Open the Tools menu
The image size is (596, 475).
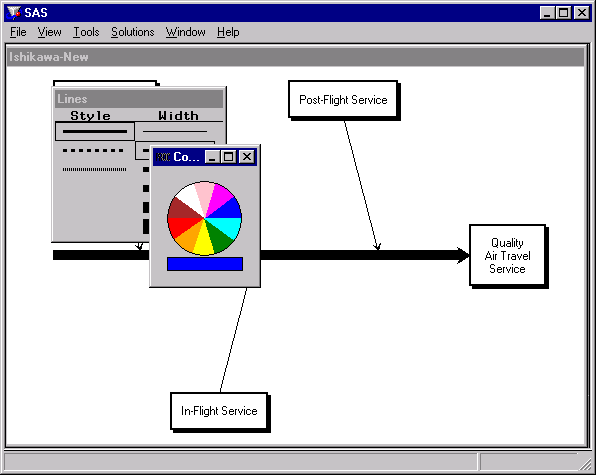click(x=86, y=32)
